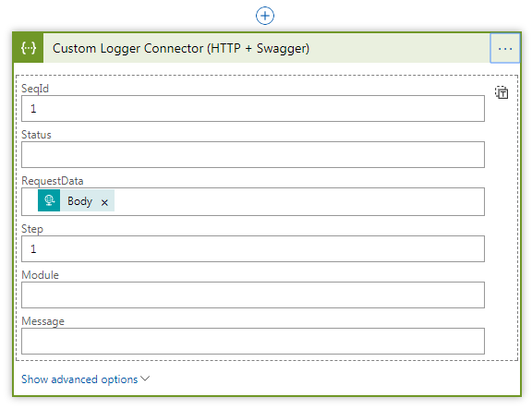This screenshot has width=532, height=409.
Task: Click into the Status input field
Action: (x=253, y=155)
